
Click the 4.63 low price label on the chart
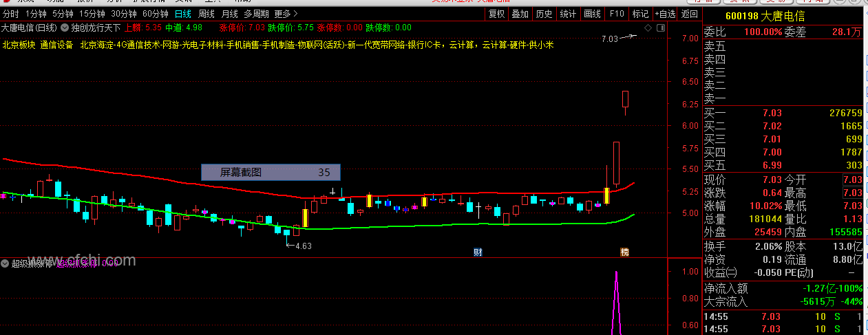tap(304, 246)
